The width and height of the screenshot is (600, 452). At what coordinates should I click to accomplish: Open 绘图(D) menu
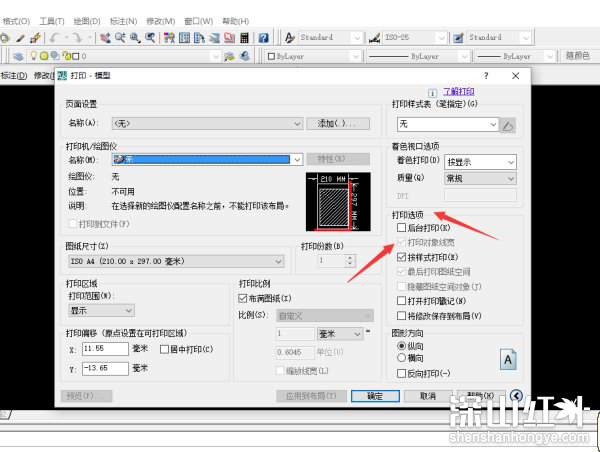click(87, 21)
